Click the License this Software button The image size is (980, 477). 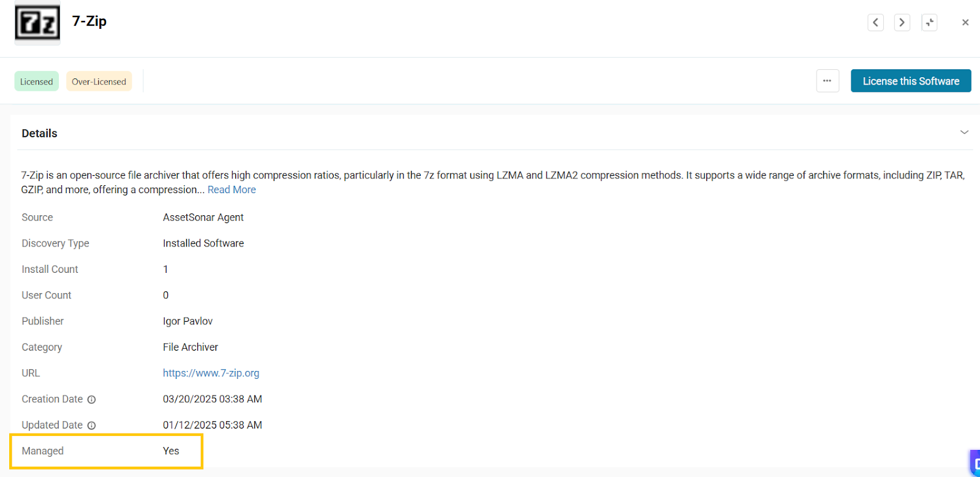[910, 81]
